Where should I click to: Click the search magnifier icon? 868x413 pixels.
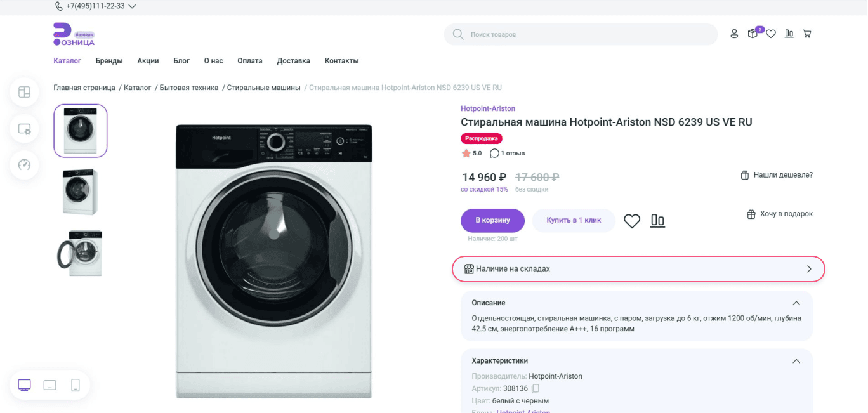458,34
